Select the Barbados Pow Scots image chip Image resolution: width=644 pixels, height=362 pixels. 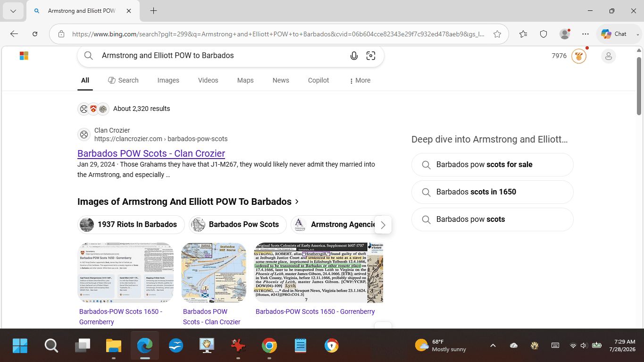[237, 225]
